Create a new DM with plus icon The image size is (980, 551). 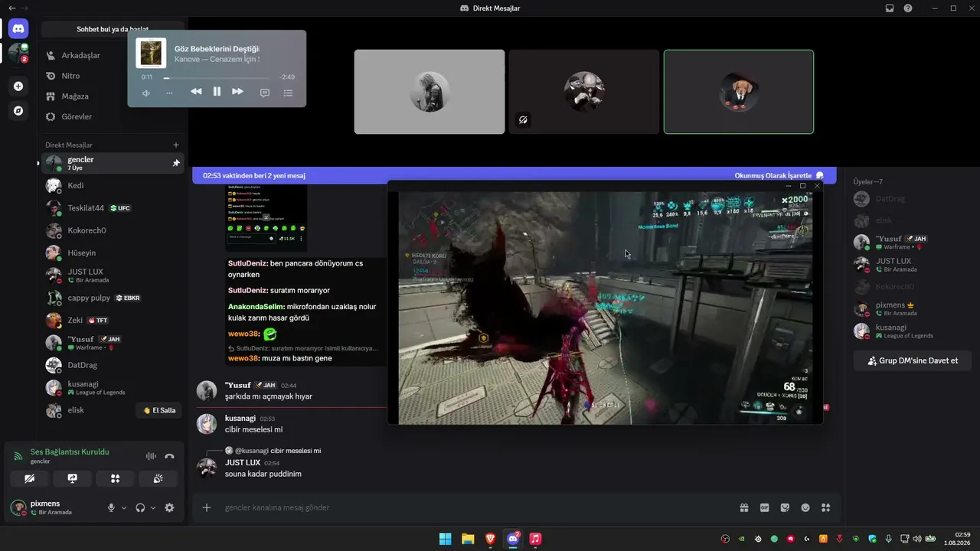176,145
